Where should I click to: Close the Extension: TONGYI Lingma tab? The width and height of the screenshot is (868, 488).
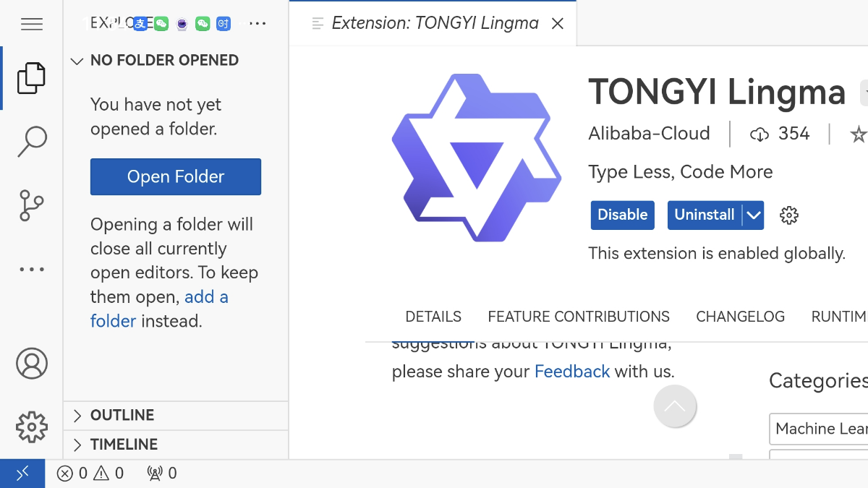558,24
